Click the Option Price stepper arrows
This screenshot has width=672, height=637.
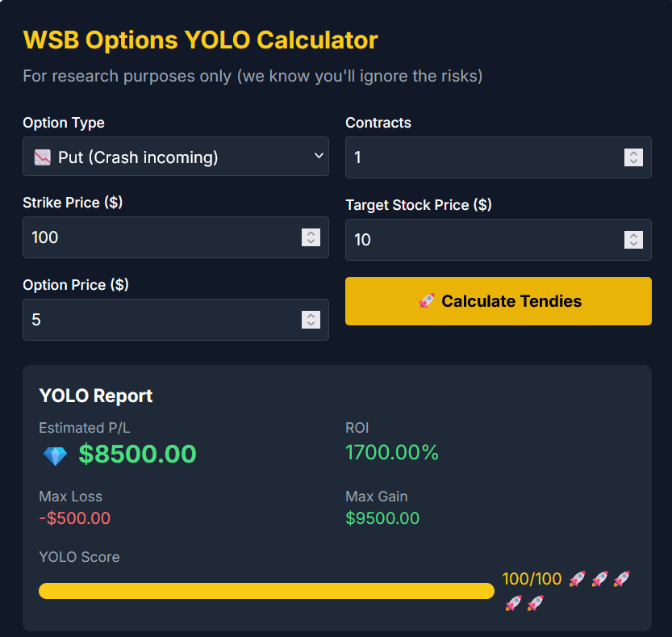(x=311, y=320)
